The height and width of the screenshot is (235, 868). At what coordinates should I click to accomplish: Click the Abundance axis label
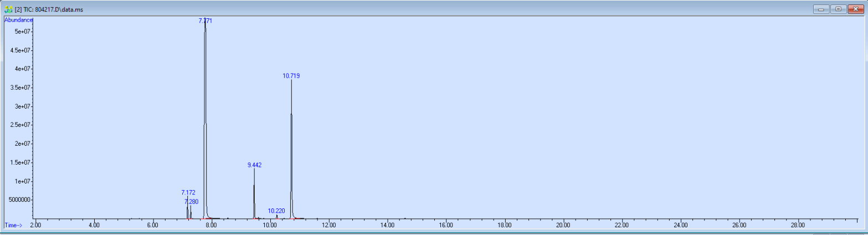point(19,19)
